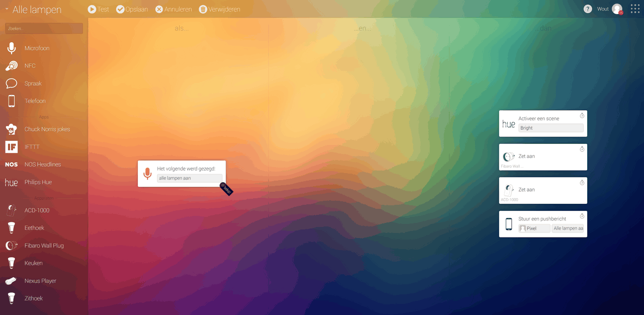Viewport: 644px width, 315px height.
Task: Select the NOS Headlines icon
Action: pos(12,165)
